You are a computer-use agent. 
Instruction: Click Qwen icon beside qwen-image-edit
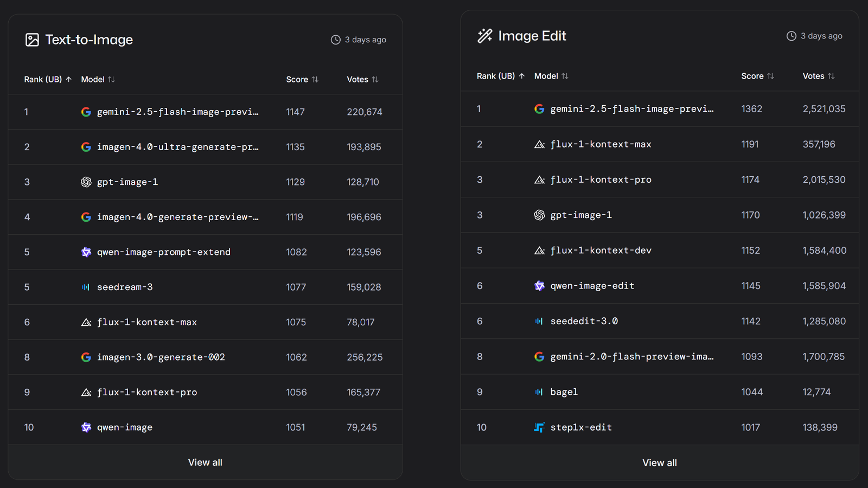(539, 286)
